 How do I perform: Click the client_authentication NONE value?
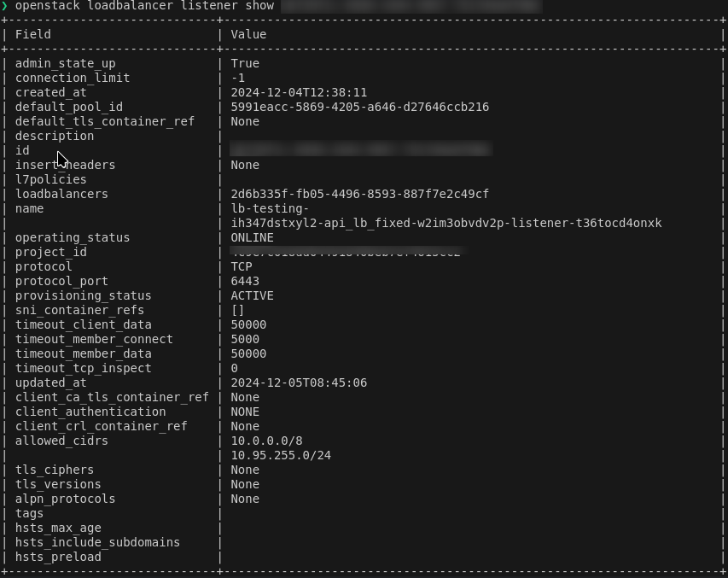point(245,412)
